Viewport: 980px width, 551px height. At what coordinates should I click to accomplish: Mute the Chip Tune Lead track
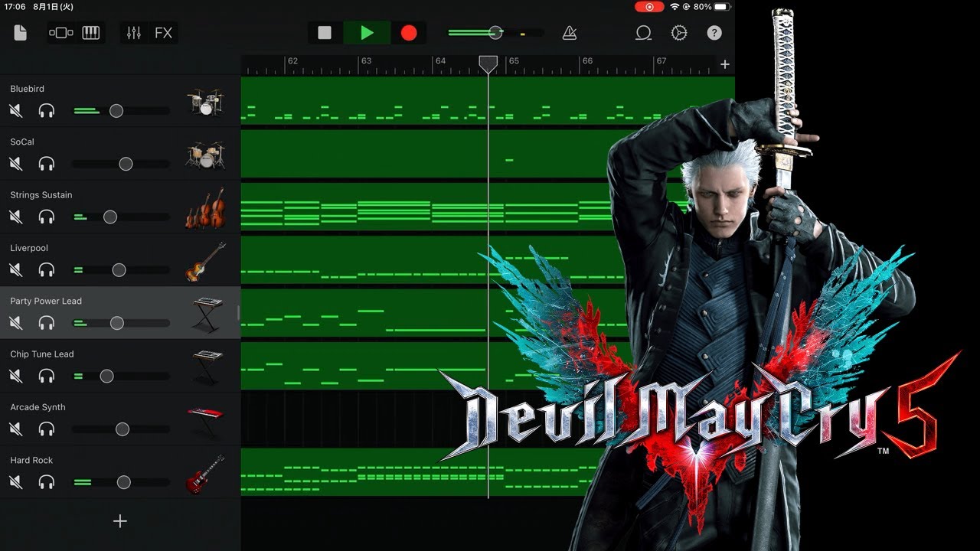16,377
